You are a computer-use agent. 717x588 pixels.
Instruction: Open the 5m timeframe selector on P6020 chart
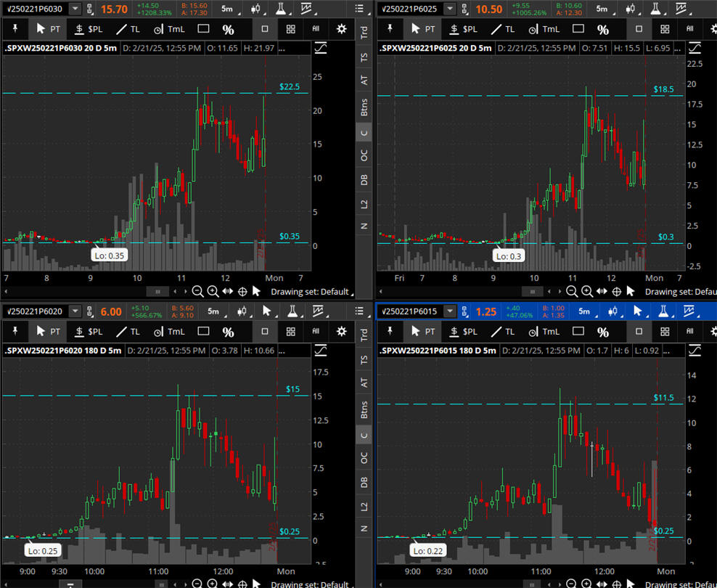[216, 311]
